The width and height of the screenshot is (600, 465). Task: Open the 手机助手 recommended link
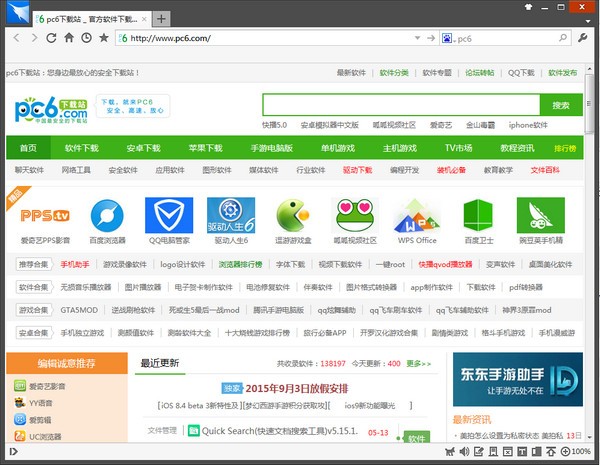tap(75, 264)
